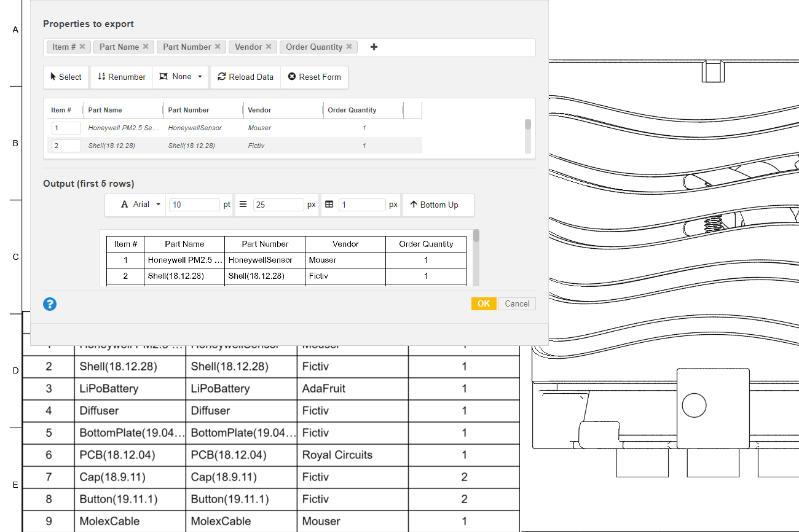Click the font size field showing 10

point(194,205)
